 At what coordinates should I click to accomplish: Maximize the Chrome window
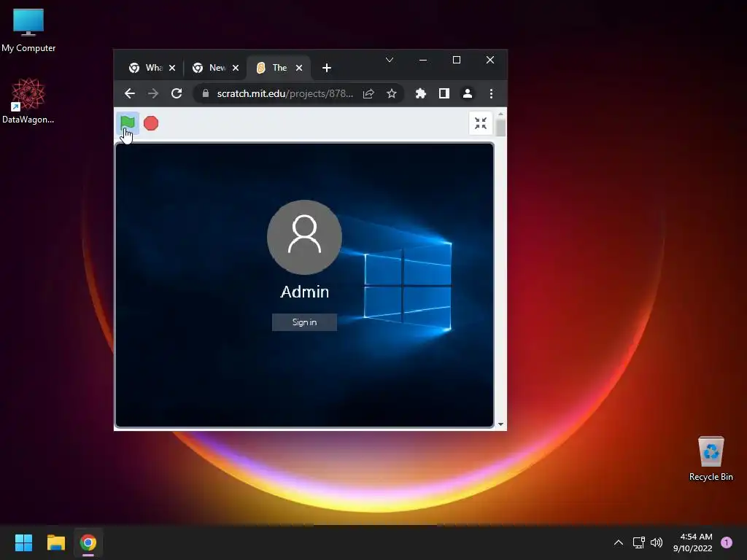pyautogui.click(x=457, y=60)
